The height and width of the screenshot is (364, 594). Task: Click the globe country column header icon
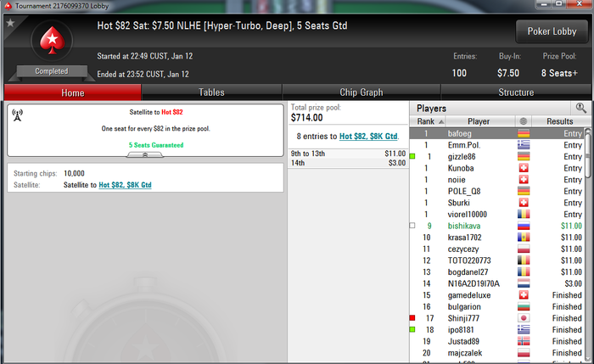pos(524,121)
